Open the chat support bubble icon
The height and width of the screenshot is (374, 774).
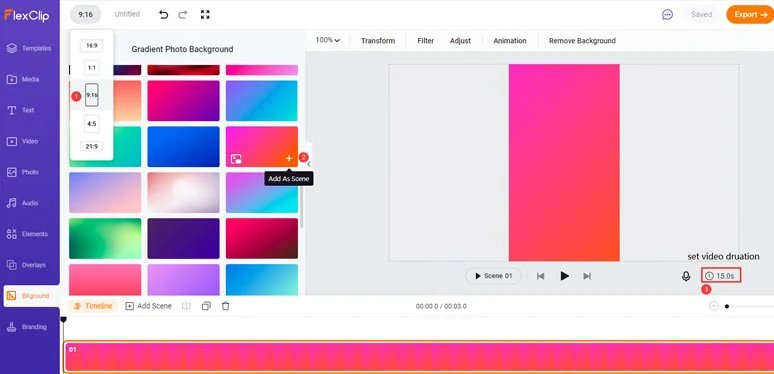coord(667,15)
